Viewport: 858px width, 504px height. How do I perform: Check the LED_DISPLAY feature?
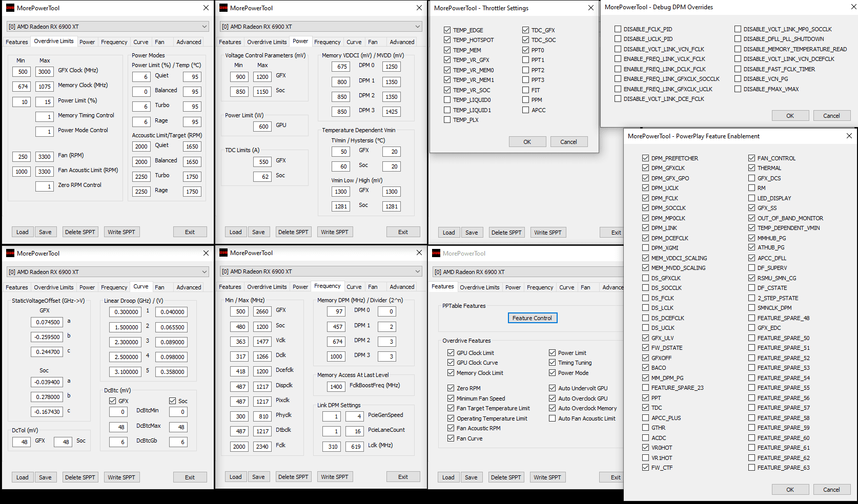pyautogui.click(x=751, y=198)
